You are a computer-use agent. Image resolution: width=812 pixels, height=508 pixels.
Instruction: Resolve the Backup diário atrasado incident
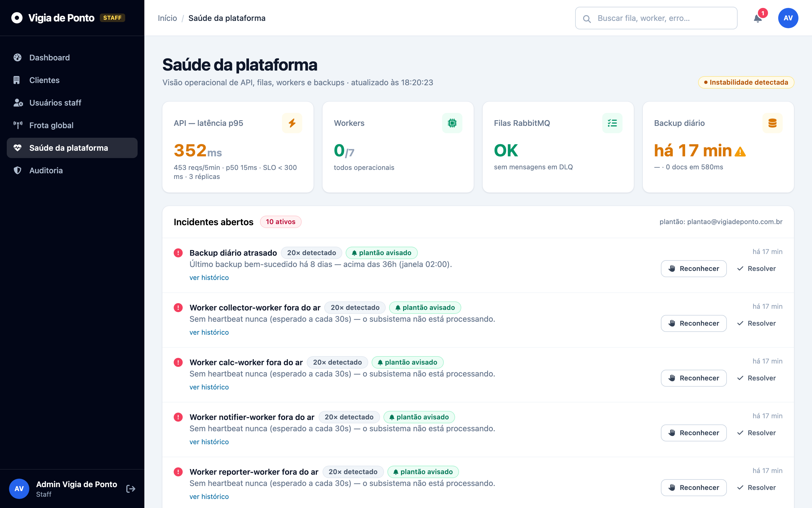pos(756,268)
